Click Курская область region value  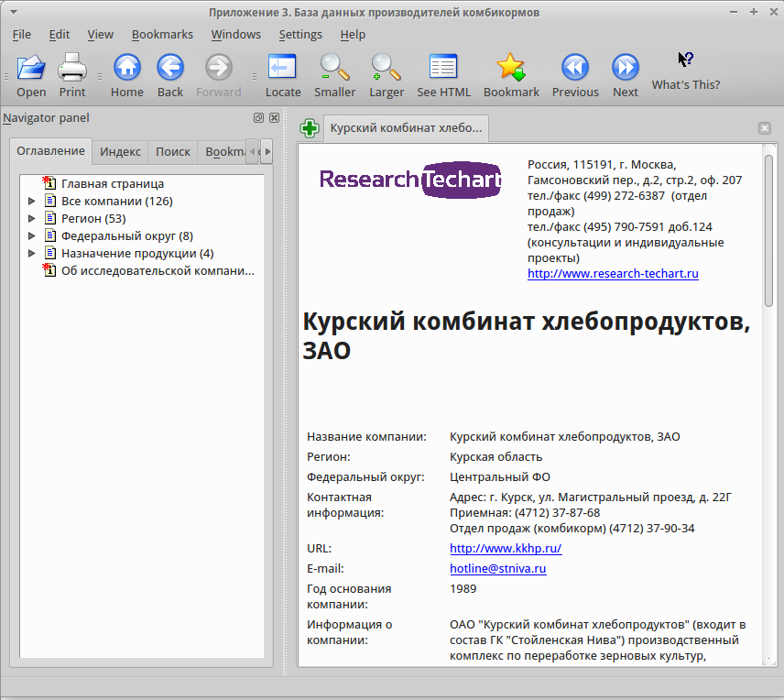495,457
